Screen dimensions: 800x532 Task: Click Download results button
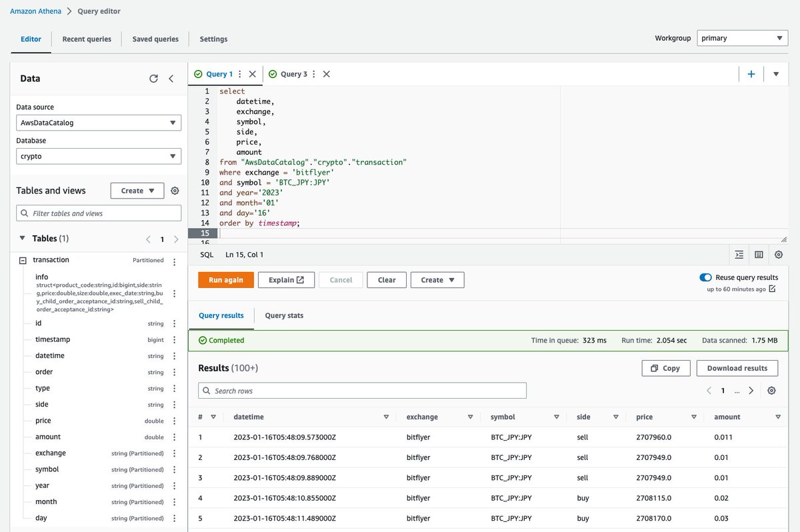pos(737,368)
